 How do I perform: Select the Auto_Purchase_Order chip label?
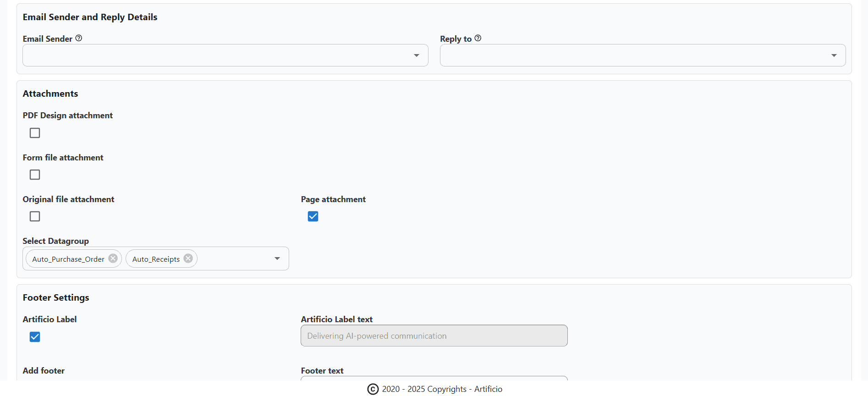68,259
